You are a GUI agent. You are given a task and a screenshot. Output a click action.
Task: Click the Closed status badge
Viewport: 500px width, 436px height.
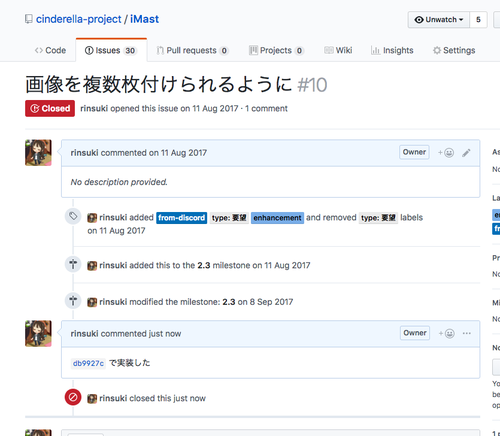pos(50,108)
